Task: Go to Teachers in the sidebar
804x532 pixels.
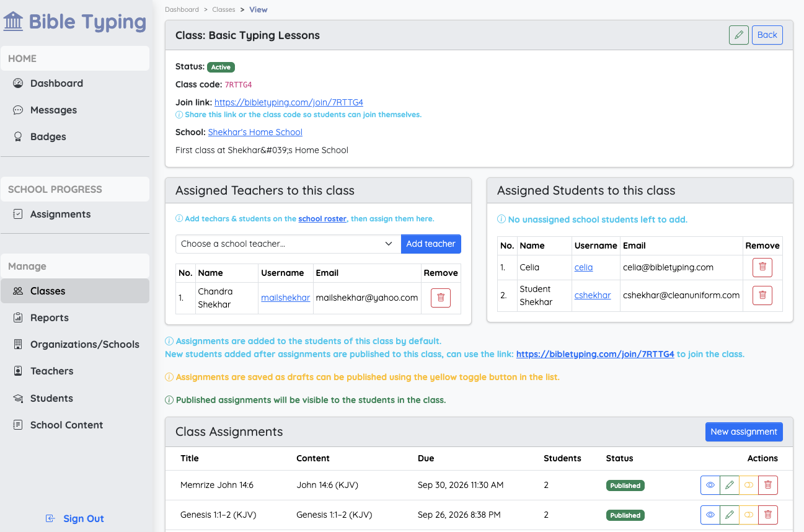Action: click(75, 371)
